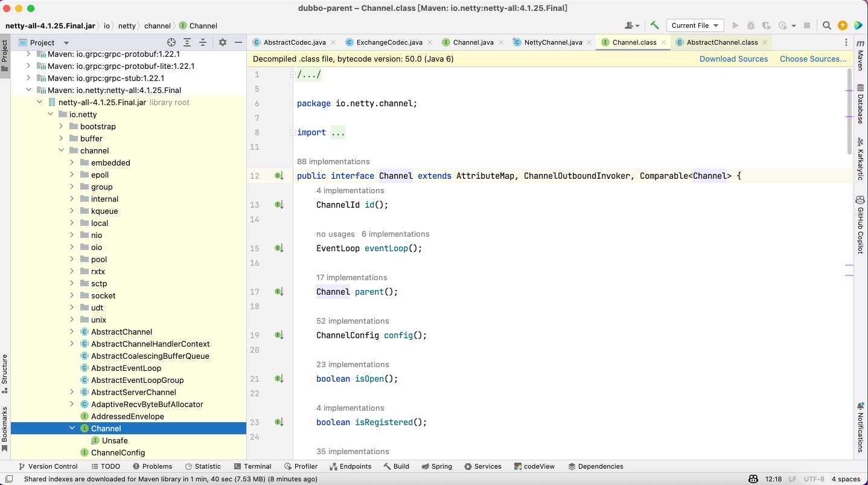Click the IDE updates orange icon
Viewport: 868px width, 485px height.
(843, 25)
